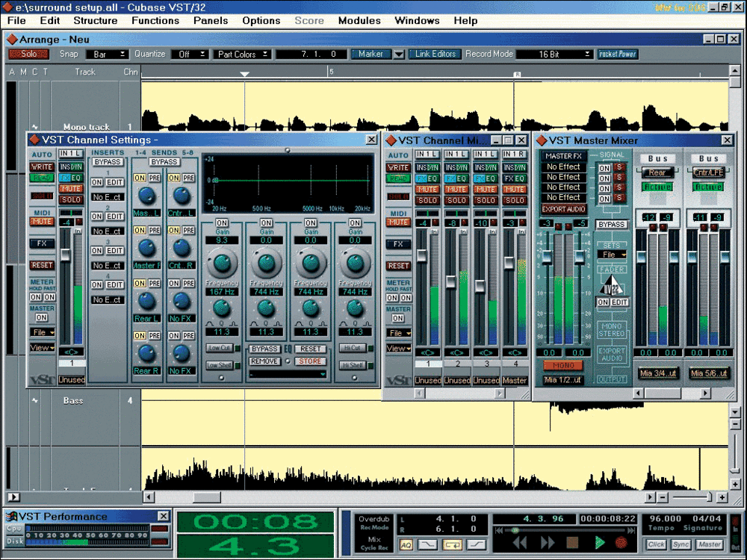
Task: Click the Fast Forward transport button
Action: (x=548, y=543)
